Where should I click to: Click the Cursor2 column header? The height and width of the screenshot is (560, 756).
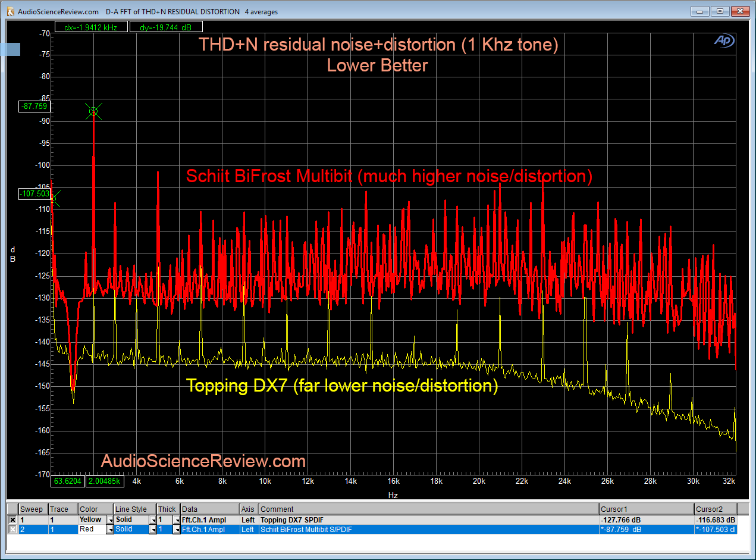[x=716, y=509]
